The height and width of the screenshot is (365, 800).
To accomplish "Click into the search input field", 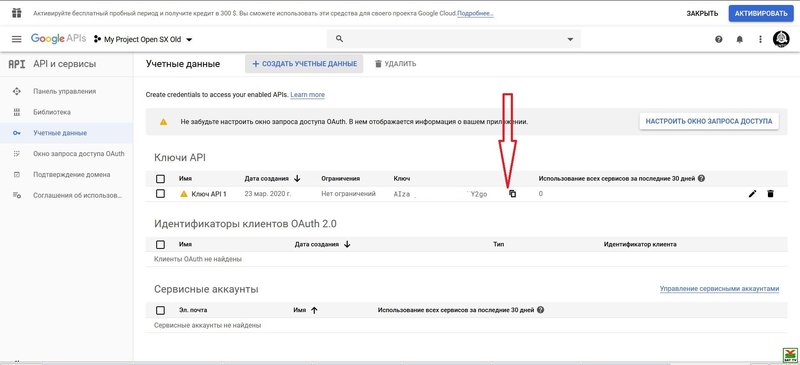I will click(x=454, y=39).
